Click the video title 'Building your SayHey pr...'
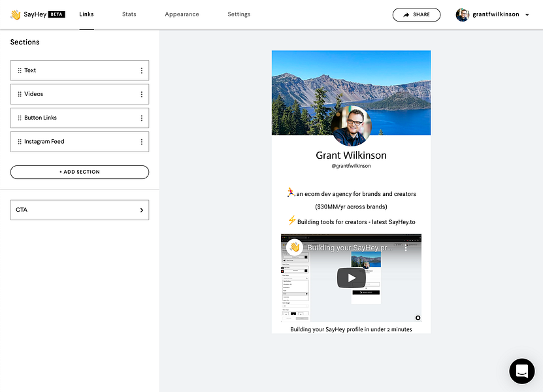 click(x=350, y=248)
